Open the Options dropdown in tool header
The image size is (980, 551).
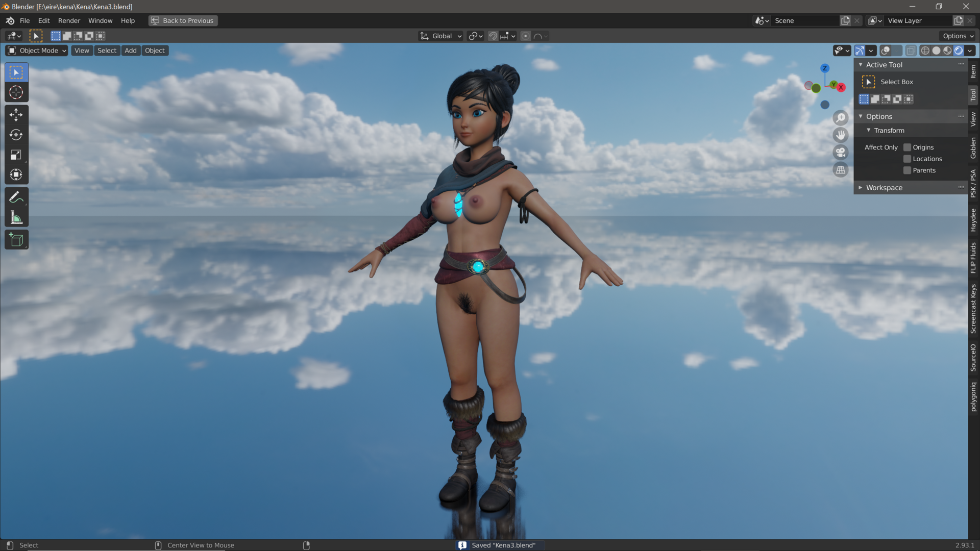click(x=958, y=36)
